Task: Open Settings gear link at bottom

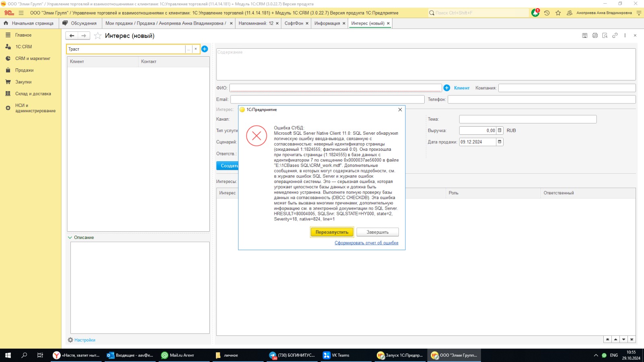Action: click(x=82, y=340)
